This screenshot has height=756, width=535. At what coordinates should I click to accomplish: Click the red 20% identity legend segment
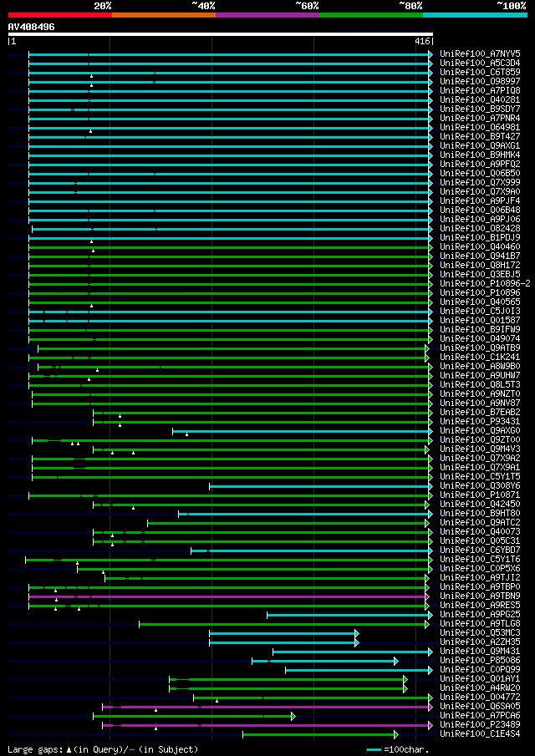(60, 15)
